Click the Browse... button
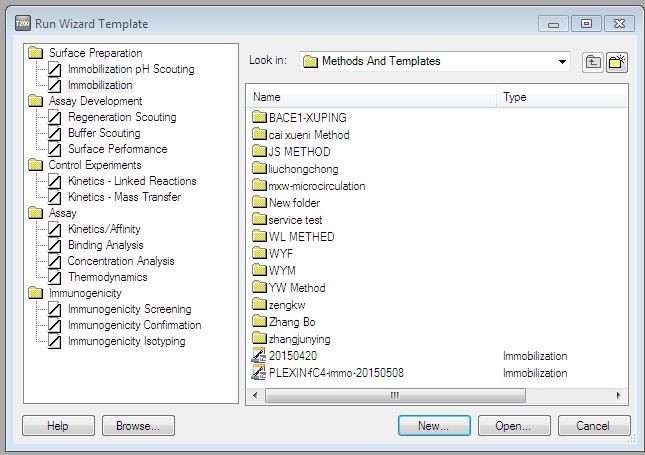645x455 pixels. (138, 426)
